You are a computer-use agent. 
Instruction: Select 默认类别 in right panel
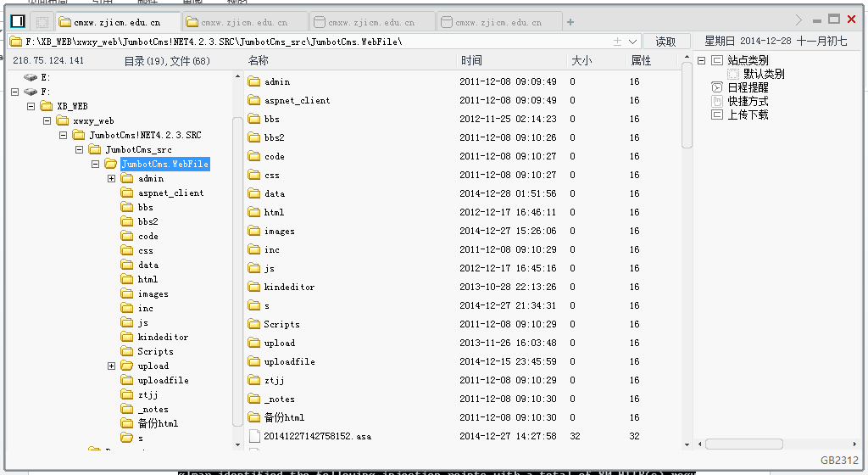764,74
